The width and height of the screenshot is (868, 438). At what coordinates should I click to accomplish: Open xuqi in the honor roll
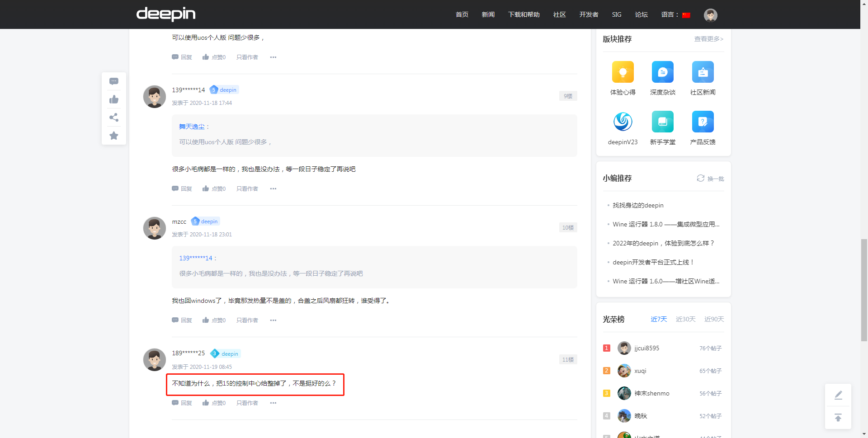[641, 371]
